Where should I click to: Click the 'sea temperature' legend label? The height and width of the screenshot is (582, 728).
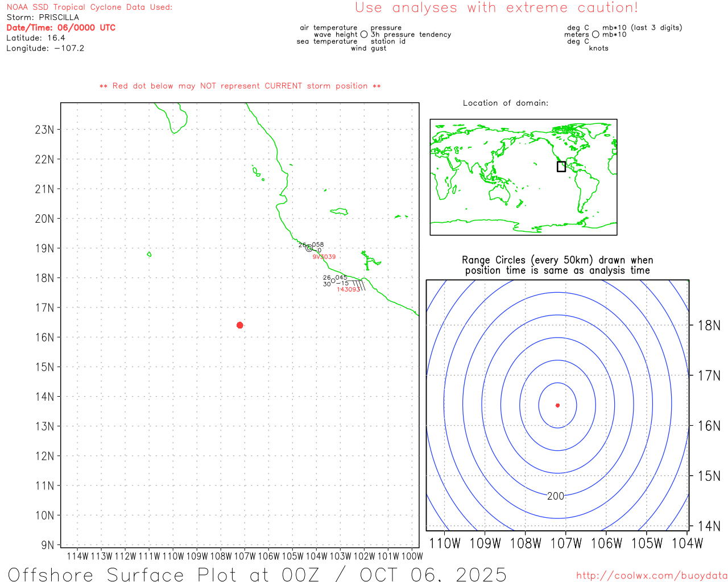tap(327, 41)
